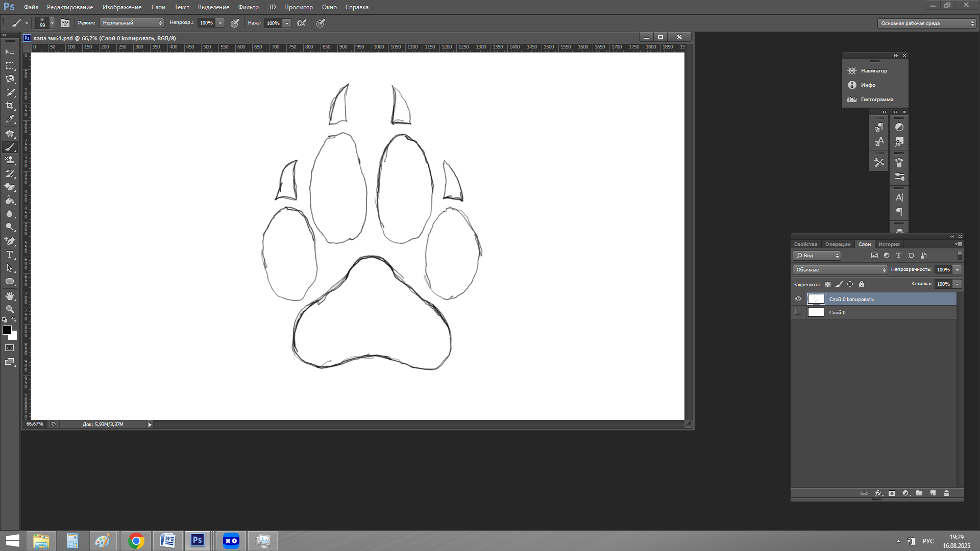
Task: Add a layer mask icon
Action: click(892, 493)
